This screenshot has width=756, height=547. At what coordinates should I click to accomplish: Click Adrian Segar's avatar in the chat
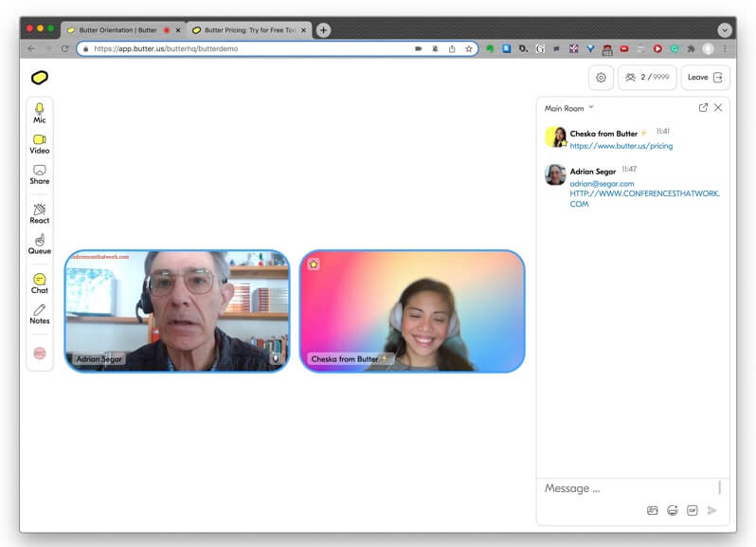click(555, 174)
